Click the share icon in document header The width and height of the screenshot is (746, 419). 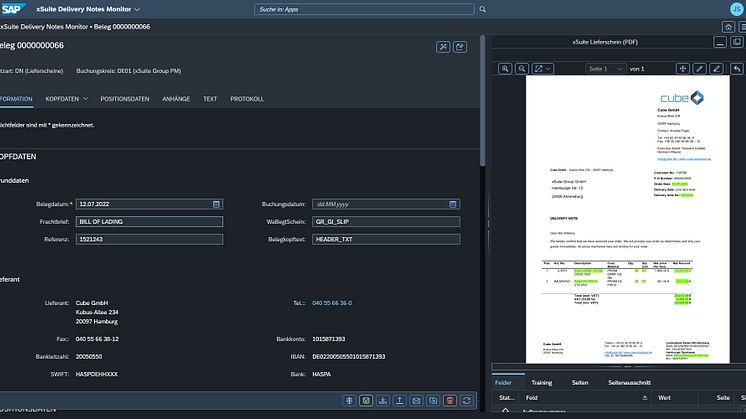click(x=460, y=46)
